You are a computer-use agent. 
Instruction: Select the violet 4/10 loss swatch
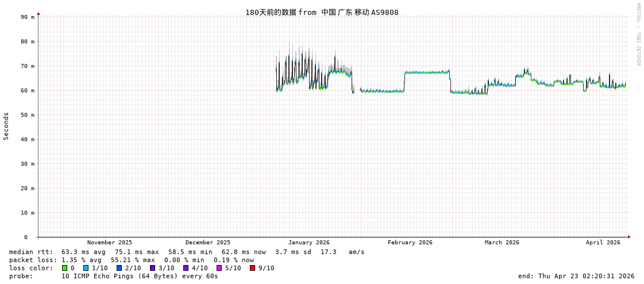186,268
